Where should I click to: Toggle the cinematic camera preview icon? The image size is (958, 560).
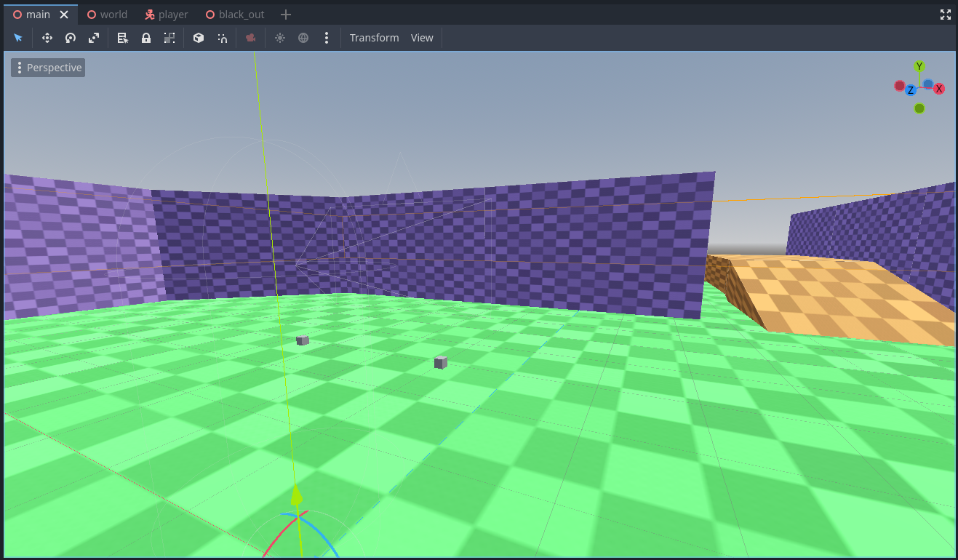coord(250,37)
